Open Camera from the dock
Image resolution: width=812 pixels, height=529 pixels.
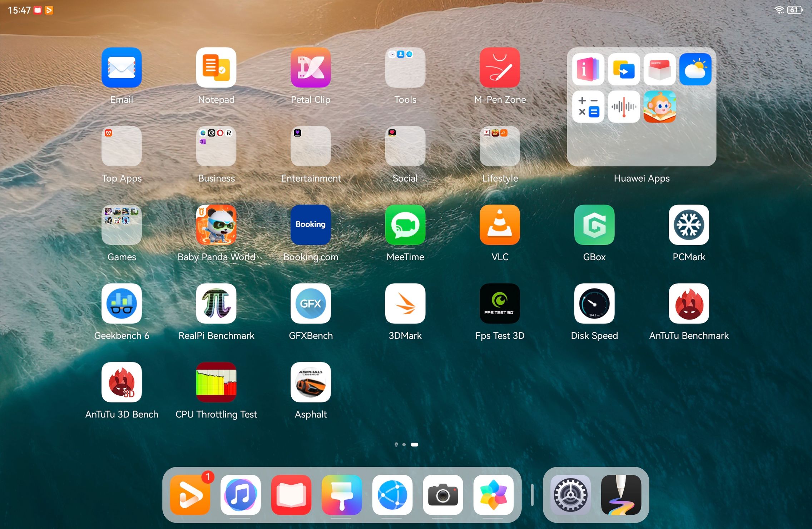point(443,495)
